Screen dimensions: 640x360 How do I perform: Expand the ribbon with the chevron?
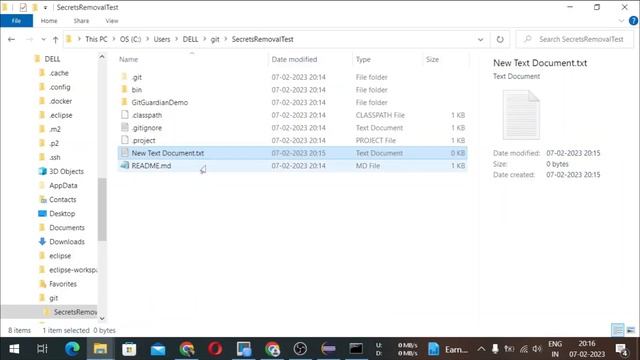(621, 21)
